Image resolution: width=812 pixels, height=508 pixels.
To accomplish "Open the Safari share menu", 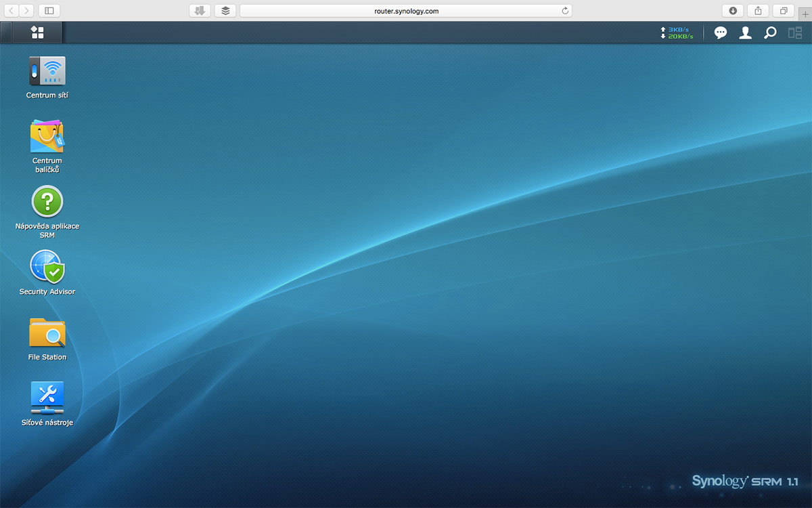I will pyautogui.click(x=758, y=11).
